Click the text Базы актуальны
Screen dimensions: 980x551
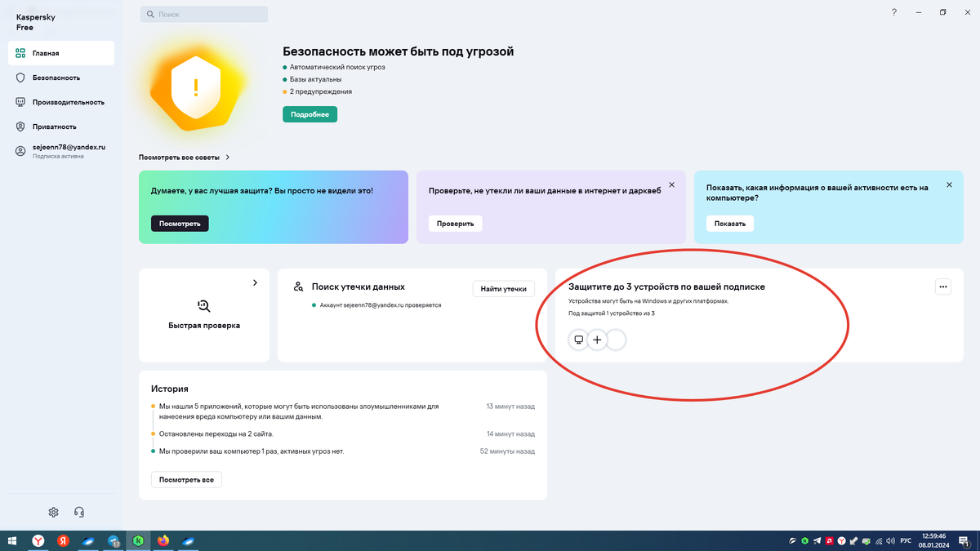tap(315, 79)
